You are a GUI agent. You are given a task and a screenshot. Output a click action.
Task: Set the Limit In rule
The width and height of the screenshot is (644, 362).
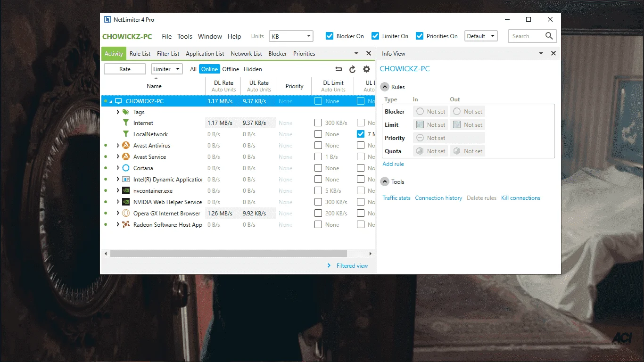click(430, 125)
